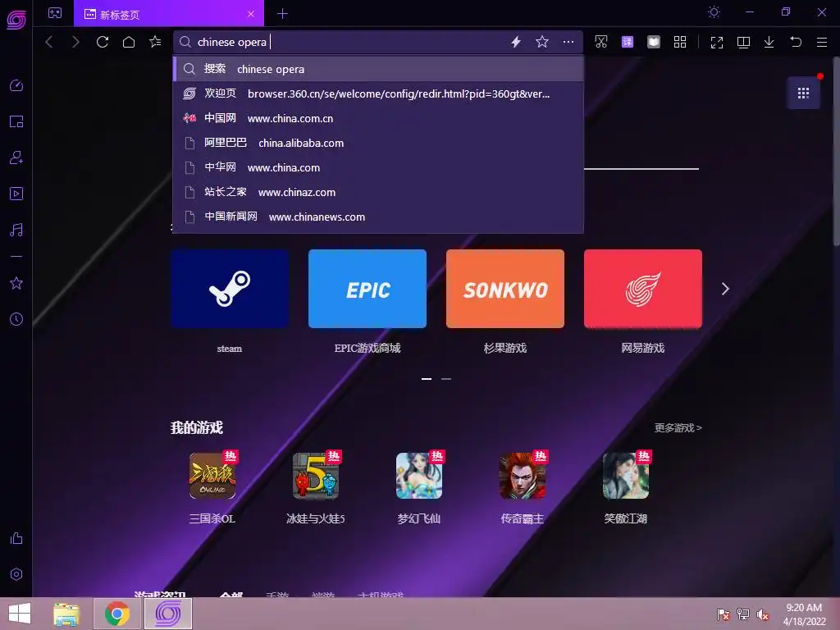Click the screenshot scissors icon
Screen dimensions: 840x630
[x=601, y=42]
